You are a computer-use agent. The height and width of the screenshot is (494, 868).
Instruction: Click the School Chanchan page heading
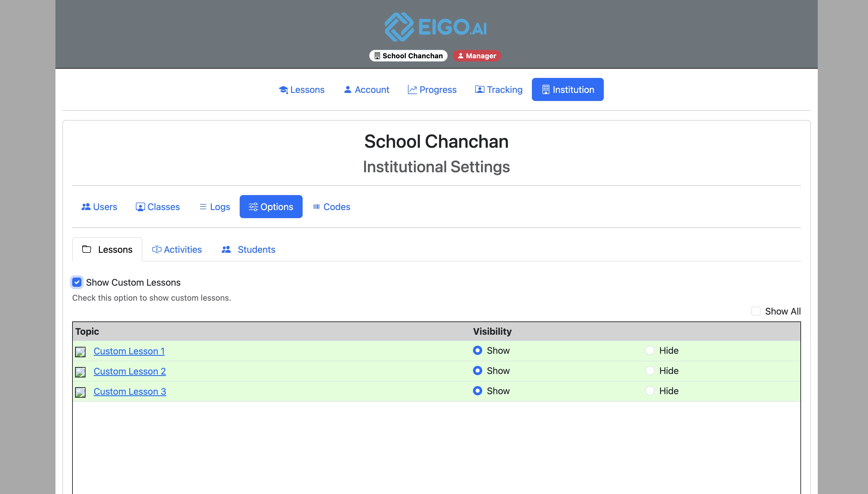click(436, 141)
